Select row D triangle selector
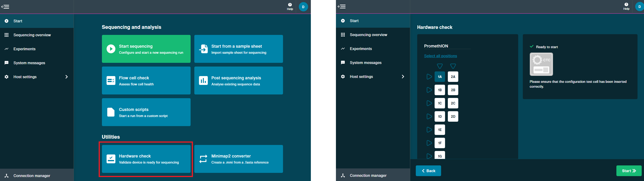644x181 pixels. tap(429, 117)
